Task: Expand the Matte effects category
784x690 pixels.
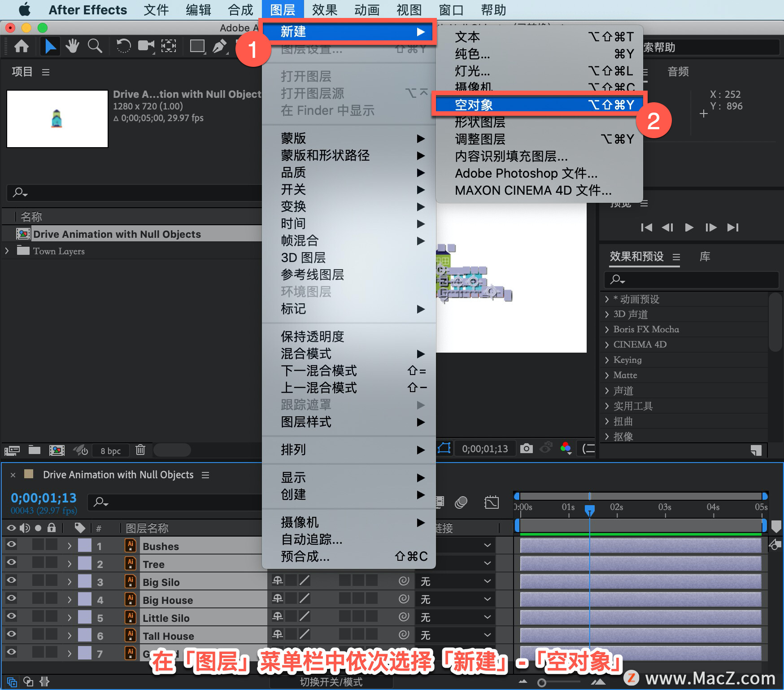Action: [x=607, y=376]
